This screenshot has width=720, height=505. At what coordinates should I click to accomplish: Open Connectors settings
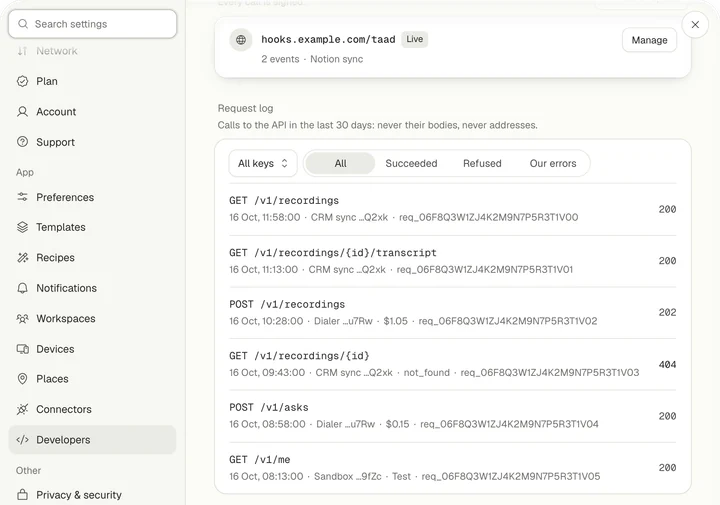point(92,409)
